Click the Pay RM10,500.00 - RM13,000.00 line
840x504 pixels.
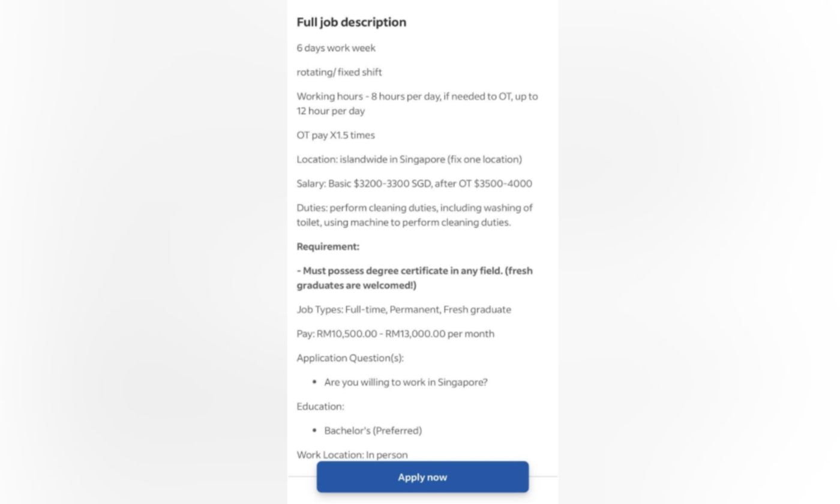[395, 334]
